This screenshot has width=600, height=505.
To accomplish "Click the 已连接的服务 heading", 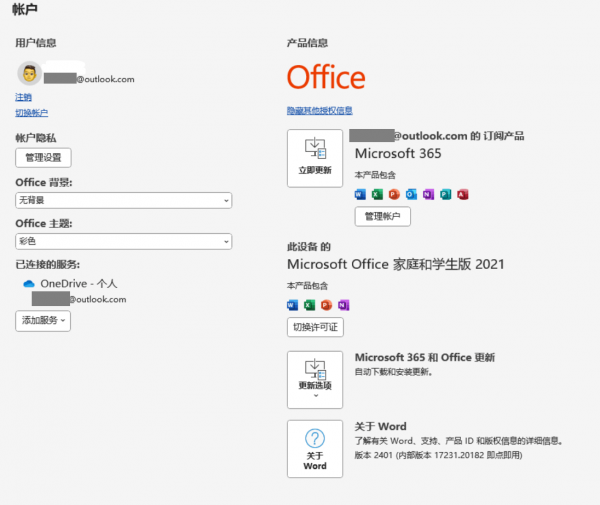I will coord(47,264).
